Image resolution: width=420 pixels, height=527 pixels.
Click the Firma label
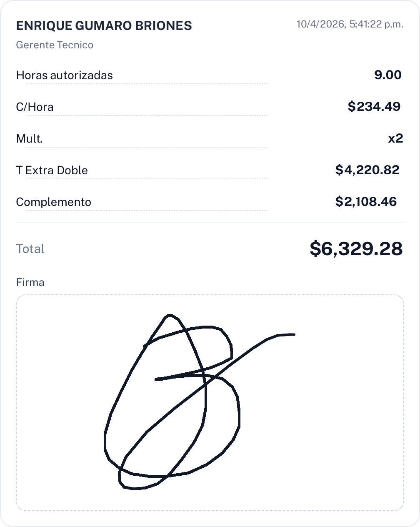coord(30,283)
